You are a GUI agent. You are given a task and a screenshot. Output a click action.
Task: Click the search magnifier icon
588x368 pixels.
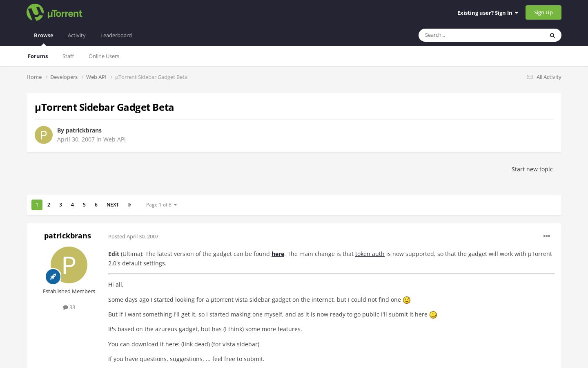pos(552,35)
